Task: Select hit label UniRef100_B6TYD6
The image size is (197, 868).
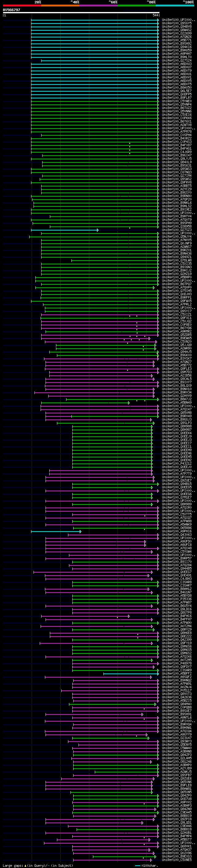Action: tap(176, 328)
